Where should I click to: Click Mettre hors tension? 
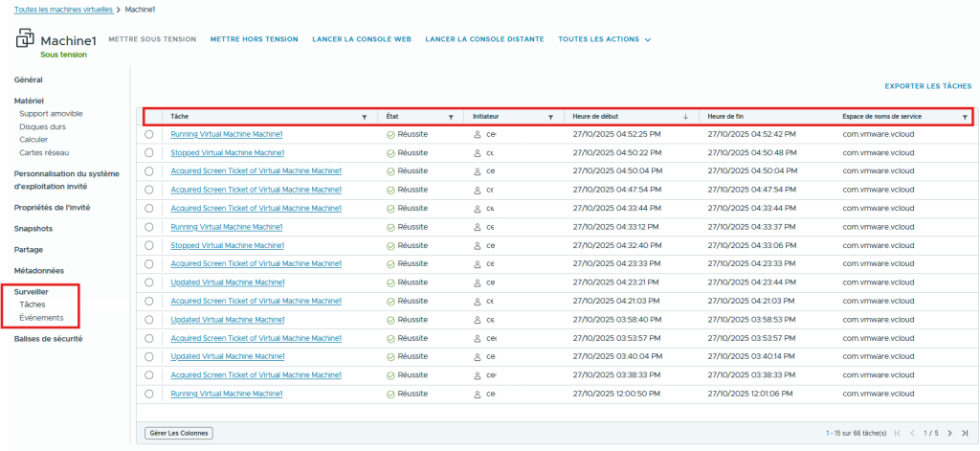pyautogui.click(x=254, y=39)
